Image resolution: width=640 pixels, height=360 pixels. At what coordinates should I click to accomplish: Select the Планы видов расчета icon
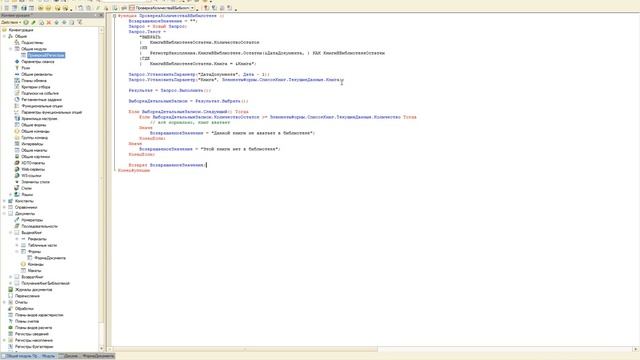11,327
